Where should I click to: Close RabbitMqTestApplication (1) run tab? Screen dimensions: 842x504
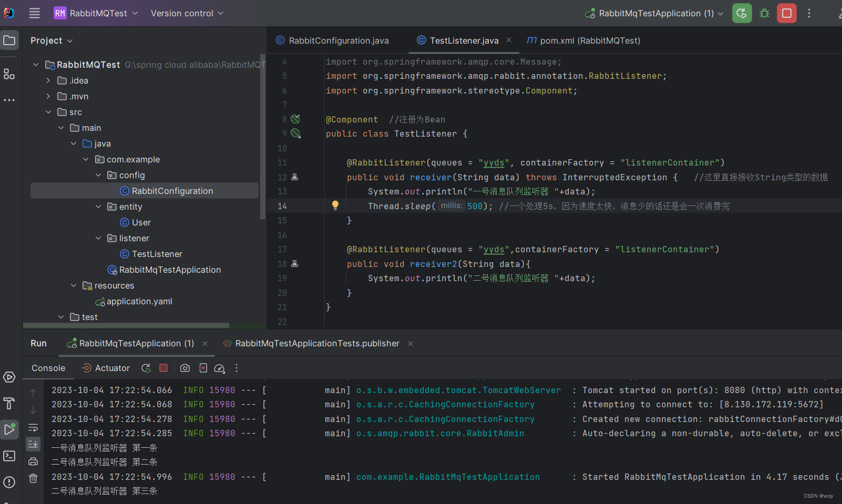205,344
